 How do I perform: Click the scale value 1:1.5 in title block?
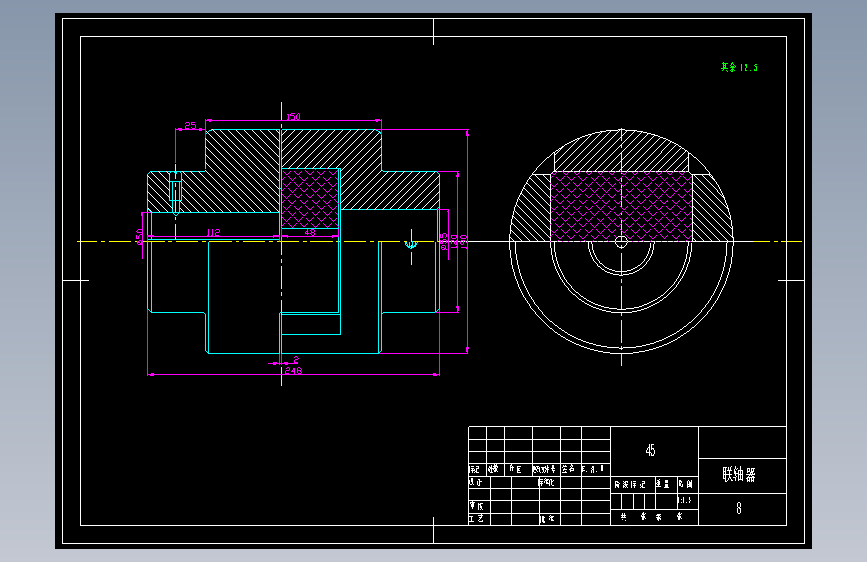pos(685,501)
